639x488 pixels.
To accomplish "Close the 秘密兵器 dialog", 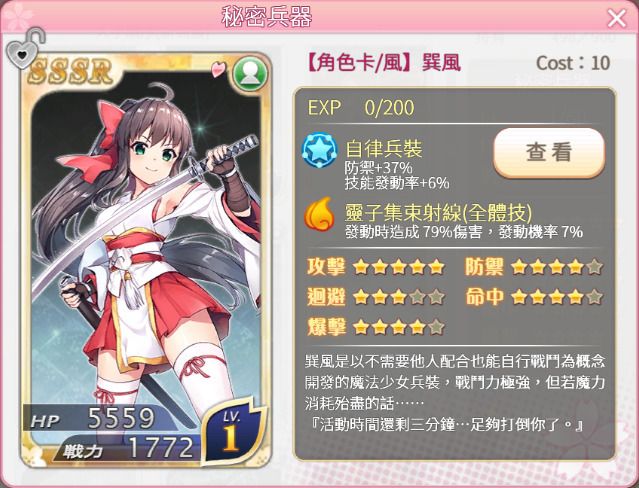I will [617, 18].
